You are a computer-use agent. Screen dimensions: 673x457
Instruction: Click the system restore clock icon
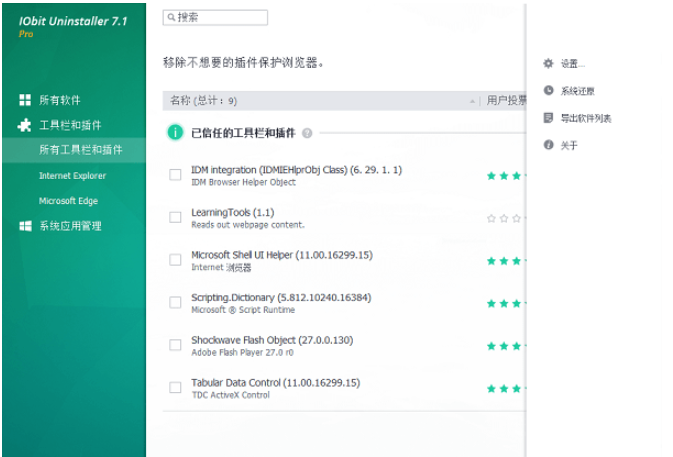coord(549,91)
